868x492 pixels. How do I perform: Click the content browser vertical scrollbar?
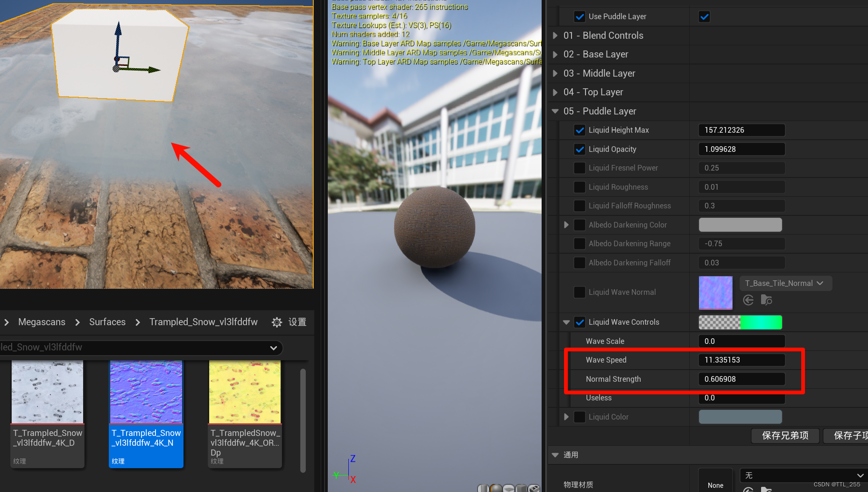(303, 421)
